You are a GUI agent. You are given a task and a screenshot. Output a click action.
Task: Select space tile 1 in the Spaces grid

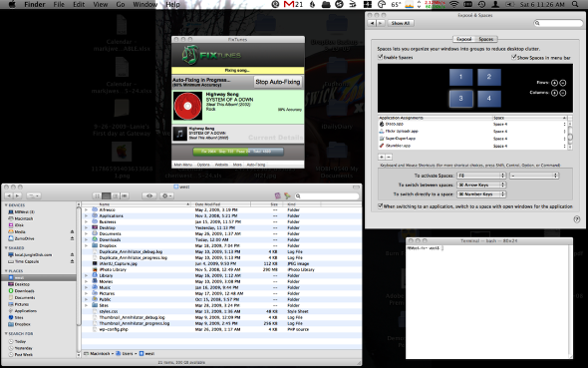(460, 77)
